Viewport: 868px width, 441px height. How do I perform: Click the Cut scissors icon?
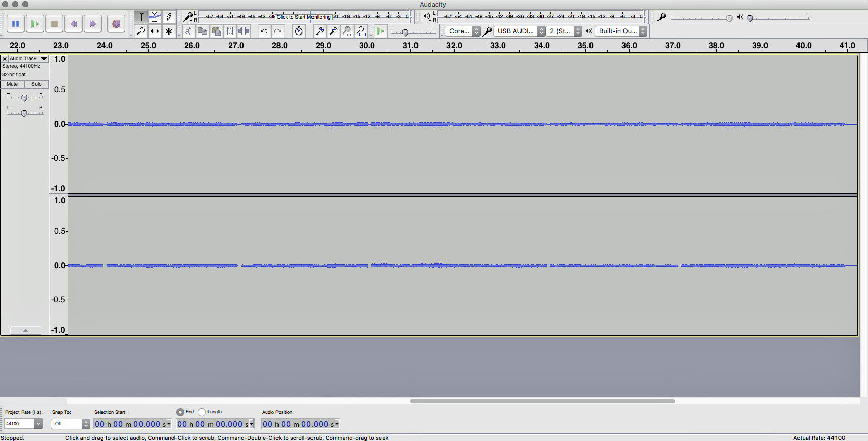tap(189, 31)
